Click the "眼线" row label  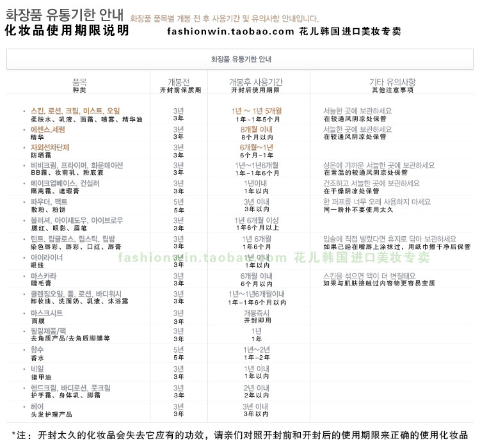pyautogui.click(x=37, y=265)
